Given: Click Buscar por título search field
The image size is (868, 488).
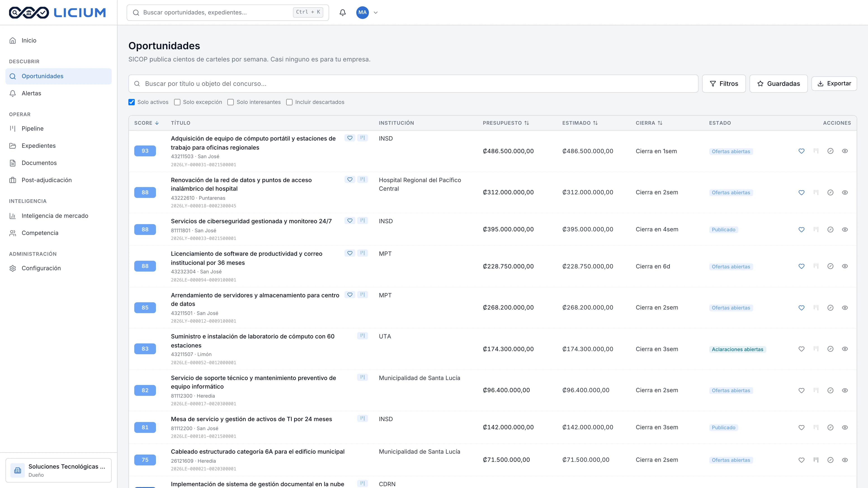Looking at the screenshot, I should tap(413, 84).
